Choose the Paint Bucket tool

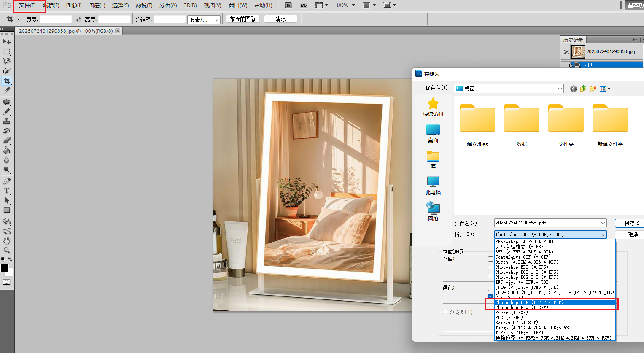click(x=7, y=151)
